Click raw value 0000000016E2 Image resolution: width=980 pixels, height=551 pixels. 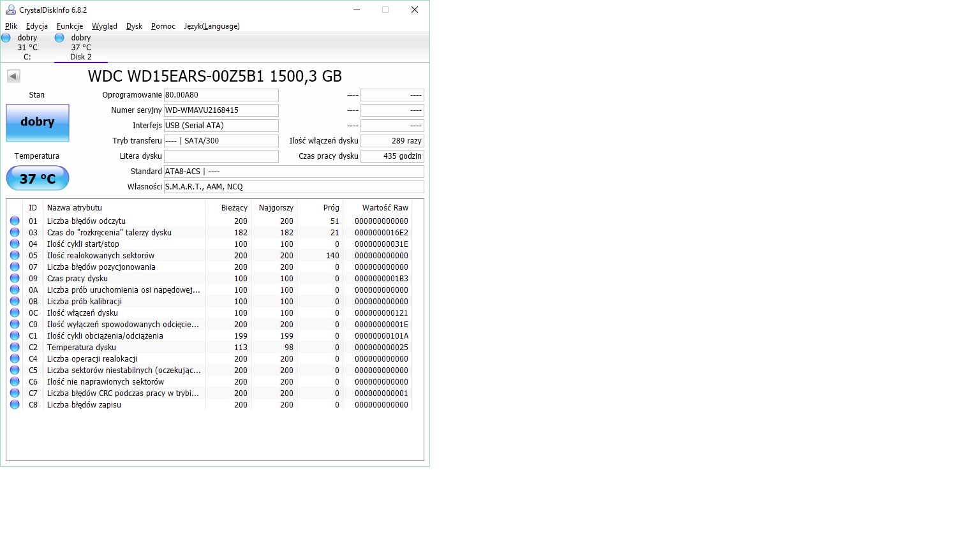382,233
